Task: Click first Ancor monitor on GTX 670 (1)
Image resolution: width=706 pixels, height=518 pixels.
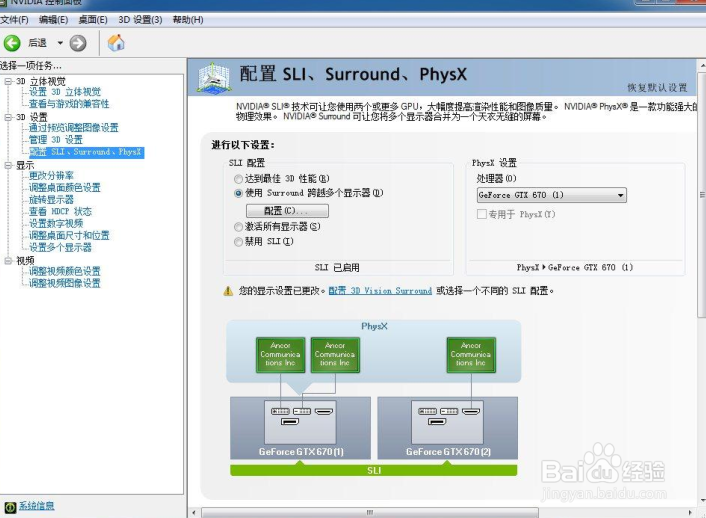Action: point(281,355)
